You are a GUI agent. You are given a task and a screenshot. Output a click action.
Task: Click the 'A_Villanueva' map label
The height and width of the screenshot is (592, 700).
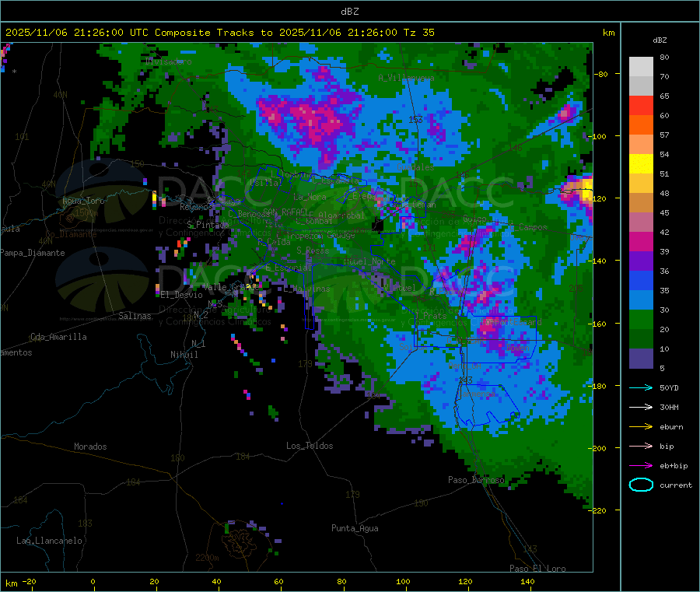[406, 78]
